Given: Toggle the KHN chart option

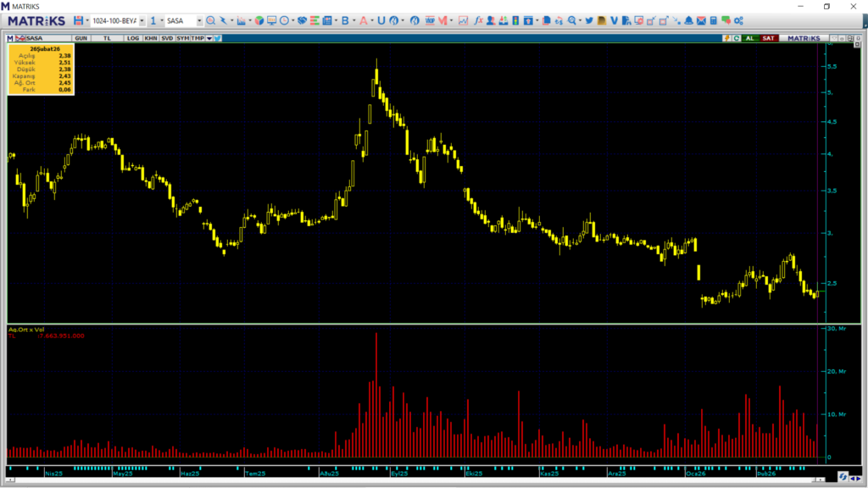Looking at the screenshot, I should [150, 38].
